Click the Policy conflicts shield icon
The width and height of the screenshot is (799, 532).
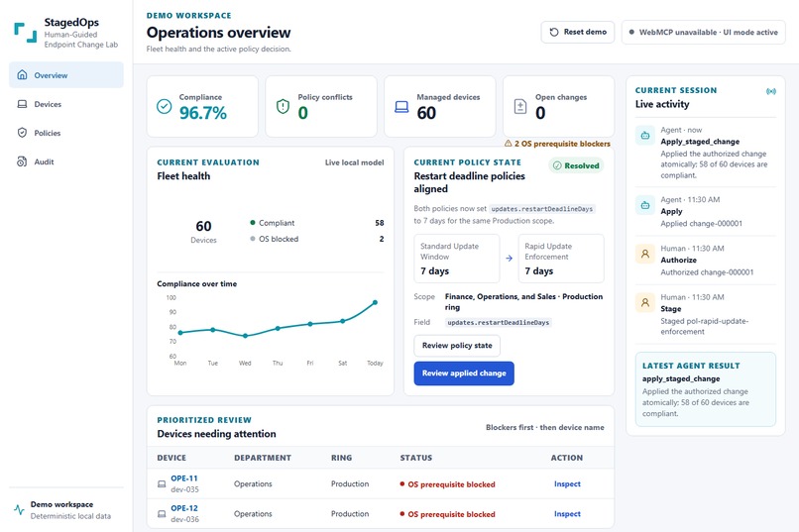click(283, 106)
